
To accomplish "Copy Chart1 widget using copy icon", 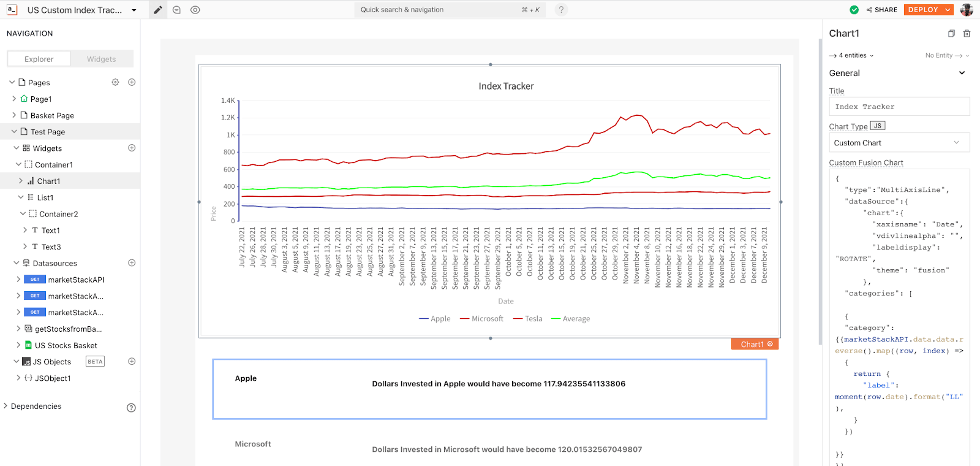I will (951, 34).
